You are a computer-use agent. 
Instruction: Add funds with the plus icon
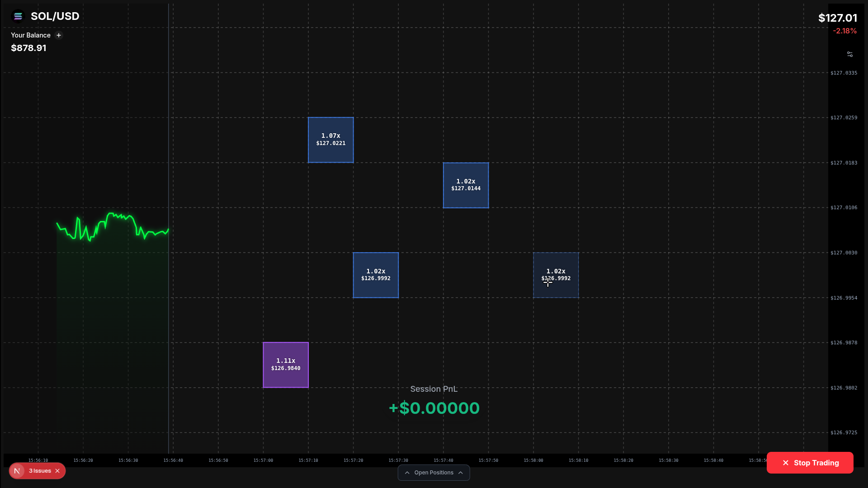(59, 35)
